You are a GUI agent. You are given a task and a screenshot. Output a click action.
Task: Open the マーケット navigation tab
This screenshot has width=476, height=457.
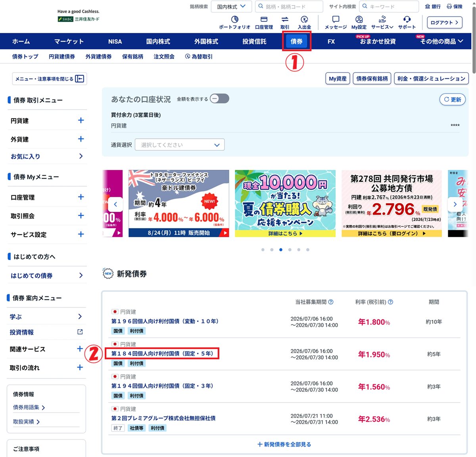tap(69, 41)
